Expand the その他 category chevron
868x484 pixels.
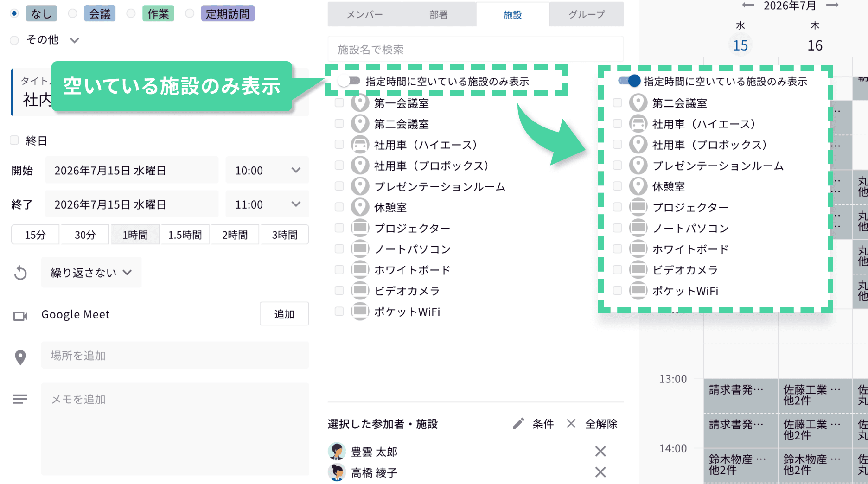pyautogui.click(x=74, y=40)
